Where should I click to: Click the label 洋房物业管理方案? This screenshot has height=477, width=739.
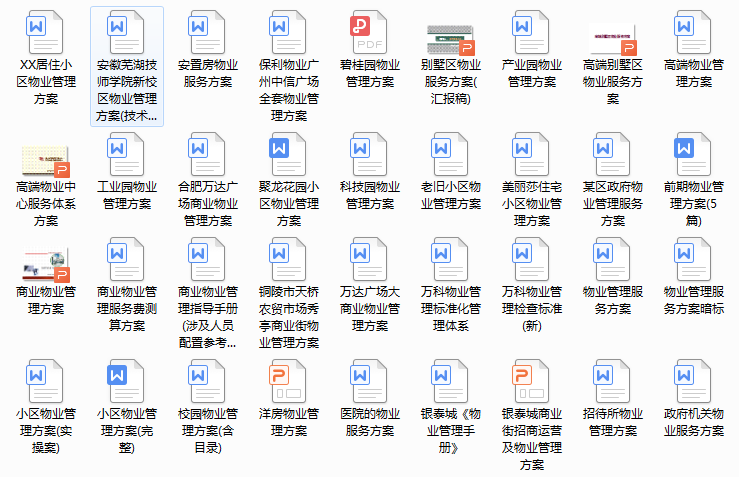[289, 422]
